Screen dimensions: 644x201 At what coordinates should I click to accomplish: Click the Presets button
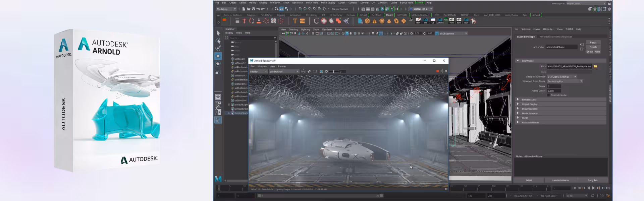pyautogui.click(x=593, y=47)
